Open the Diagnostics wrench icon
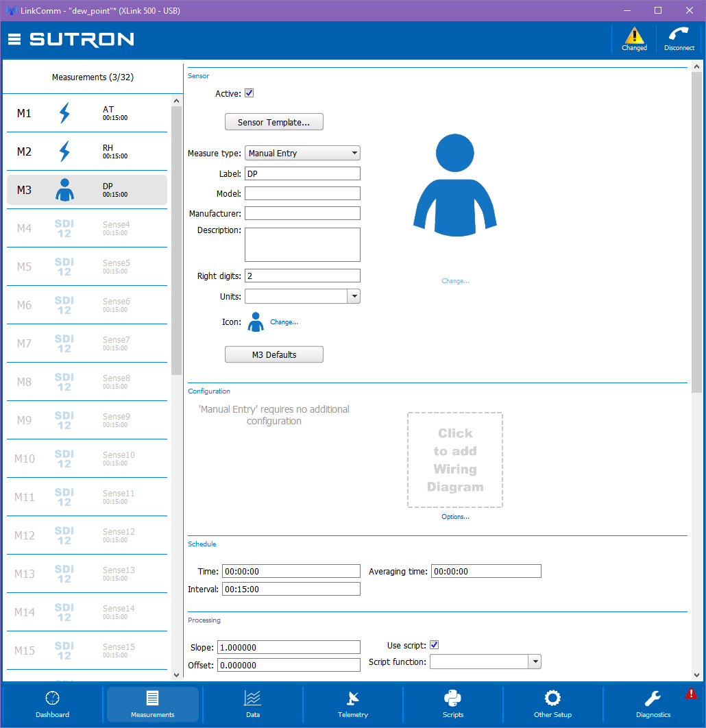Screen dimensions: 706x728 pyautogui.click(x=653, y=698)
